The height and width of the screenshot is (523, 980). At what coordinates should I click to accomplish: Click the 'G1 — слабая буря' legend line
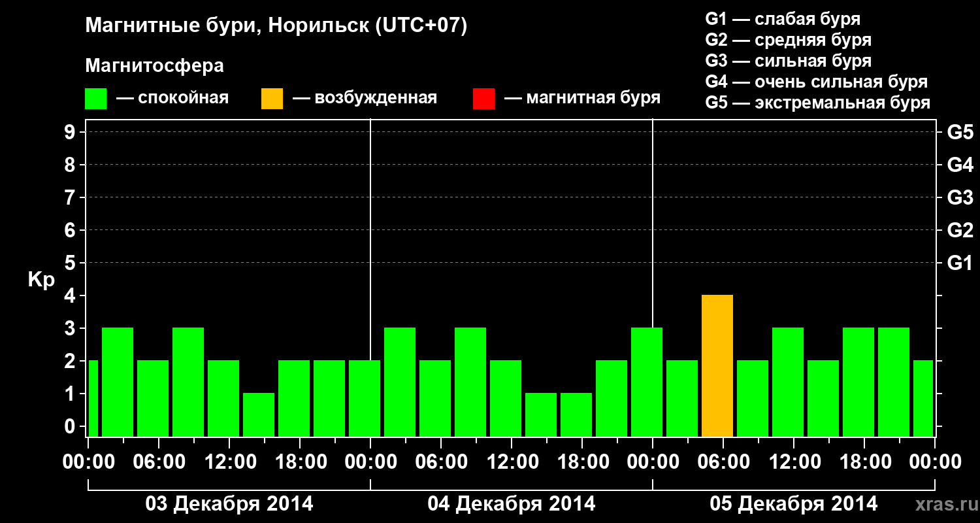tap(783, 19)
